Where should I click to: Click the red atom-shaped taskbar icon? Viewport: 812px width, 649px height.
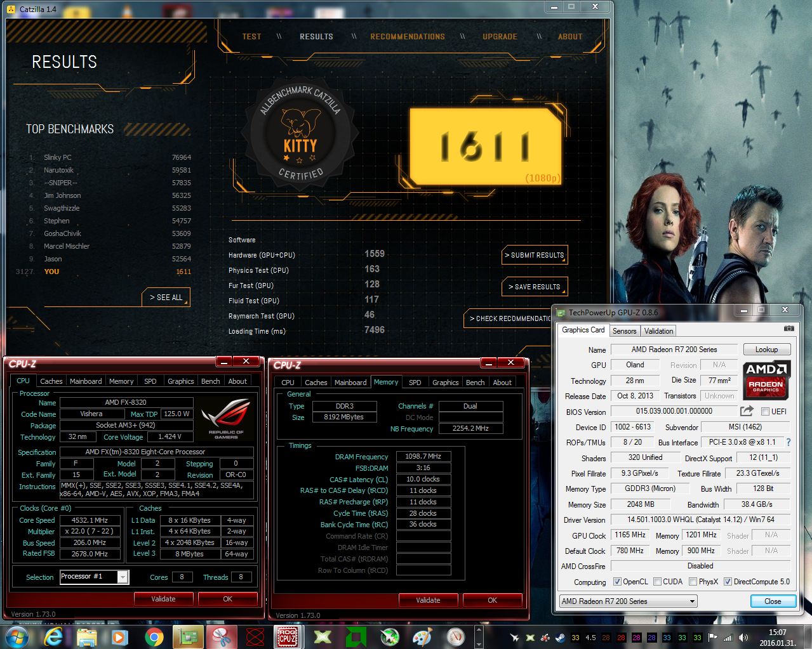coord(255,636)
